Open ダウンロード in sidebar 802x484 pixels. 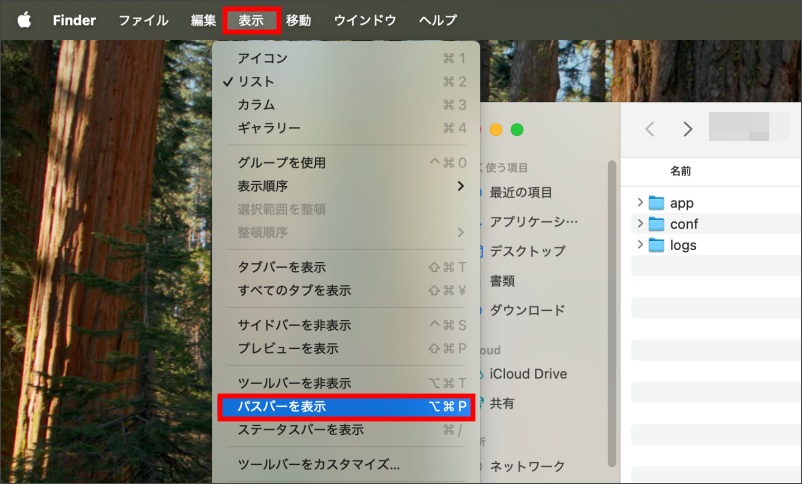pyautogui.click(x=527, y=310)
